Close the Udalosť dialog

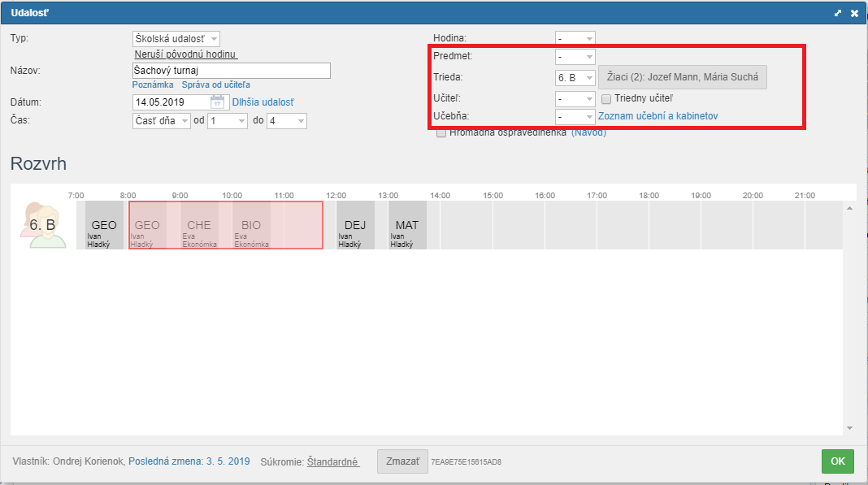854,13
